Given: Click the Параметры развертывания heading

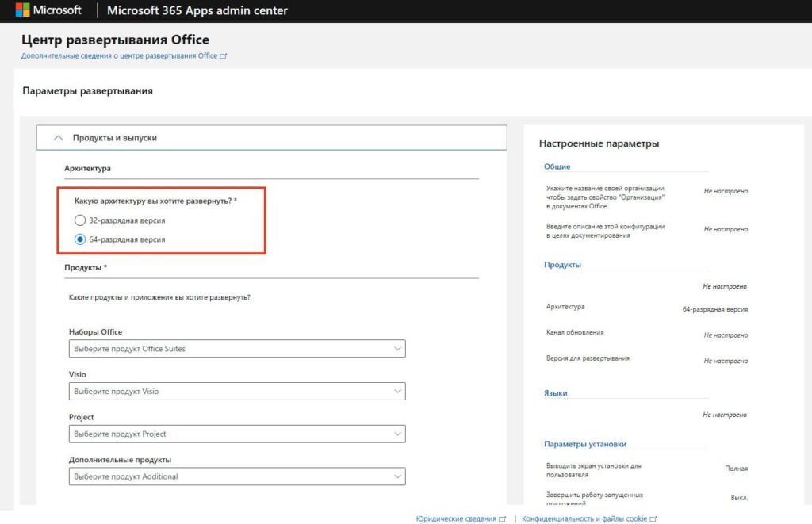Looking at the screenshot, I should pos(87,90).
